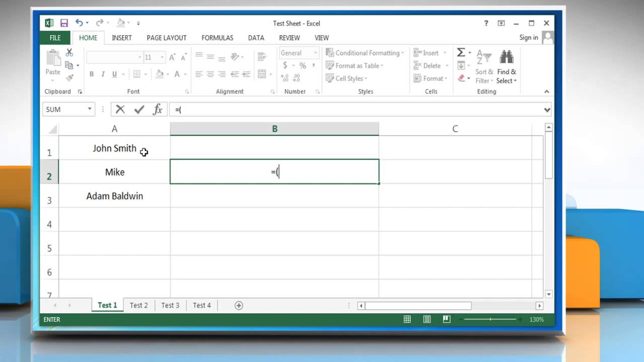Click cell A1 containing John Smith
Image resolution: width=644 pixels, height=362 pixels.
[114, 148]
